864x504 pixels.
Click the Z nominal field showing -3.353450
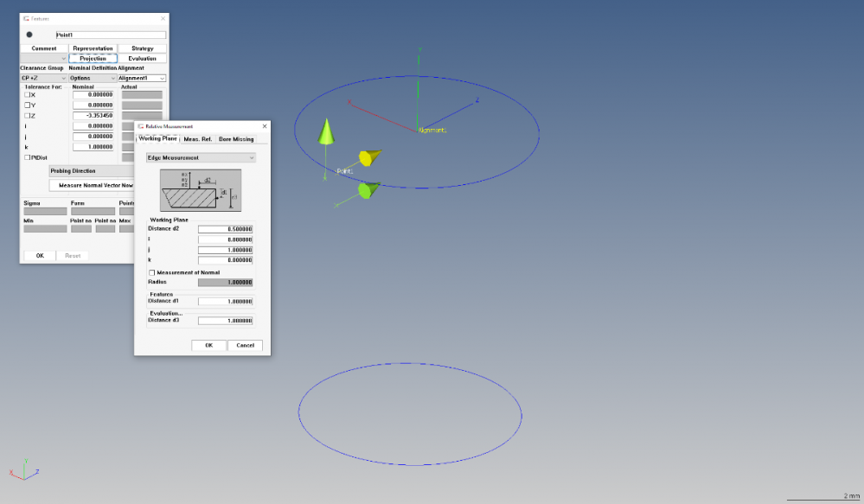coord(93,116)
